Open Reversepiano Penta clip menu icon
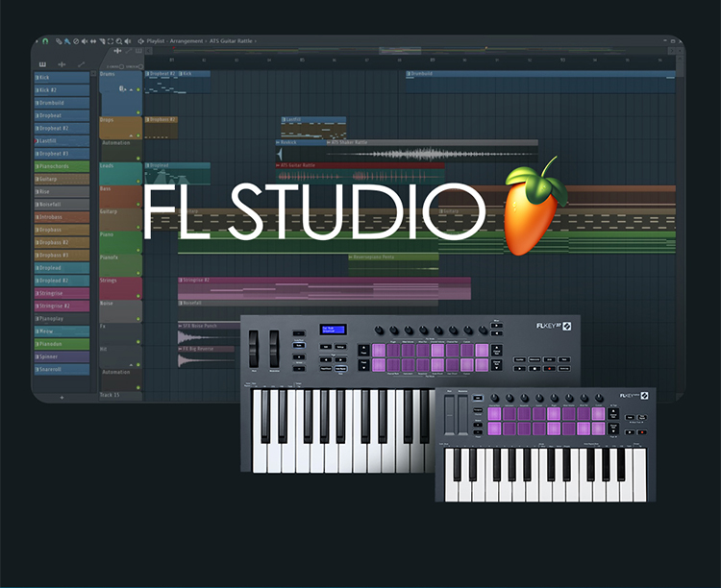Screen dimensions: 721x588 click(351, 257)
